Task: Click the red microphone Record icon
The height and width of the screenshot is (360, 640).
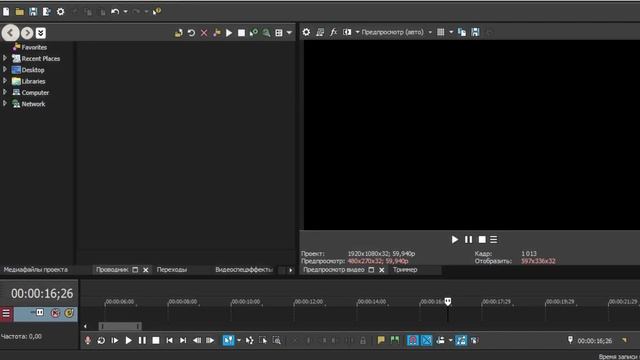Action: pos(88,340)
